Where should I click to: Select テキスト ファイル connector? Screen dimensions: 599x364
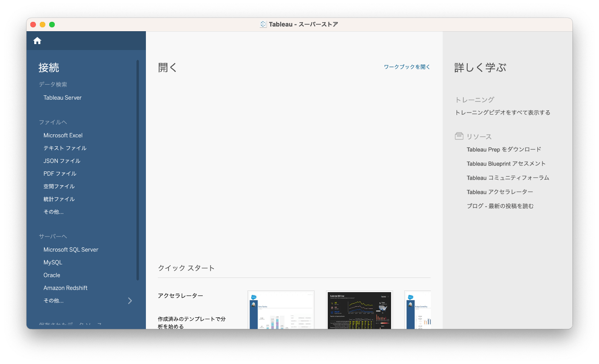click(65, 148)
